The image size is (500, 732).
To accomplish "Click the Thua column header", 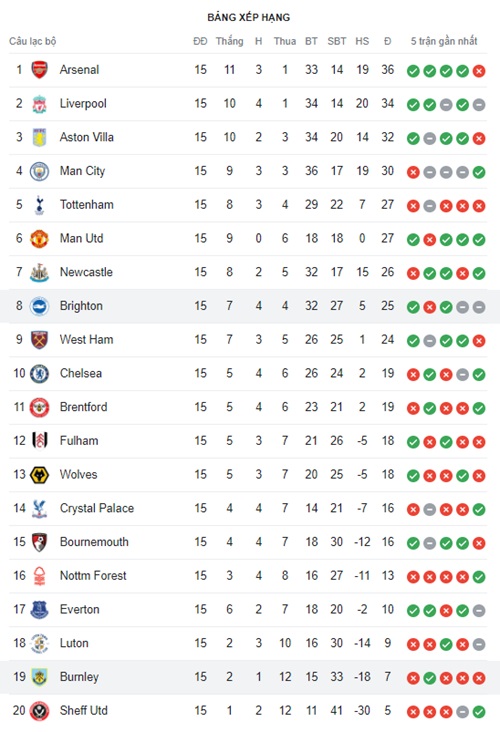I will click(x=285, y=41).
